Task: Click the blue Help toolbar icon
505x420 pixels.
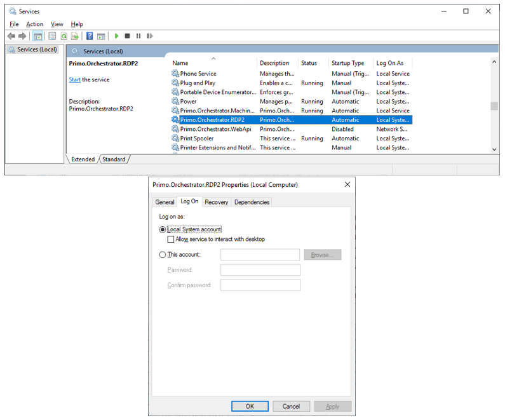Action: click(90, 36)
